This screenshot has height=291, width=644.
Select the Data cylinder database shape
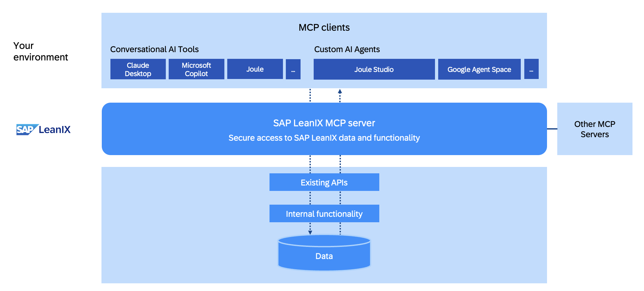tap(324, 253)
